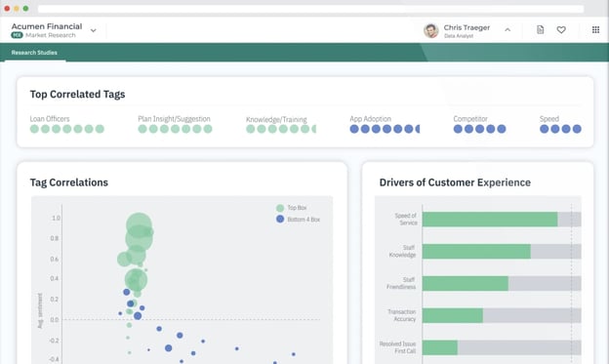Screen dimensions: 609x364
Task: Select the Knowledge/Training tag
Action: click(276, 119)
